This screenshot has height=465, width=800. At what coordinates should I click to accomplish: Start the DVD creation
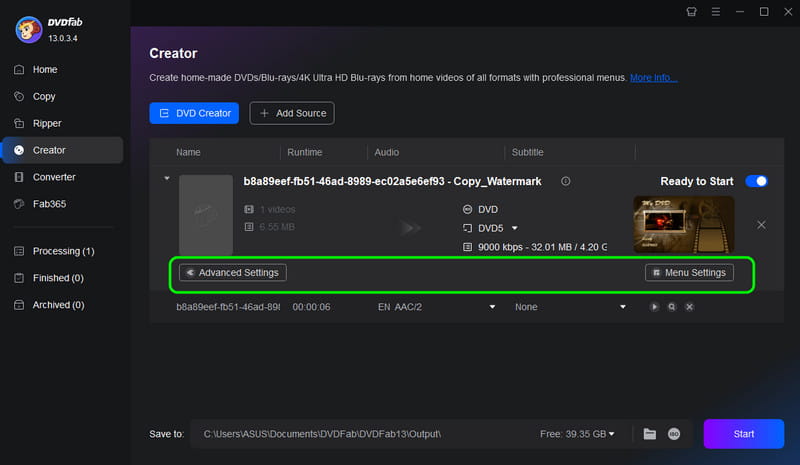coord(743,434)
